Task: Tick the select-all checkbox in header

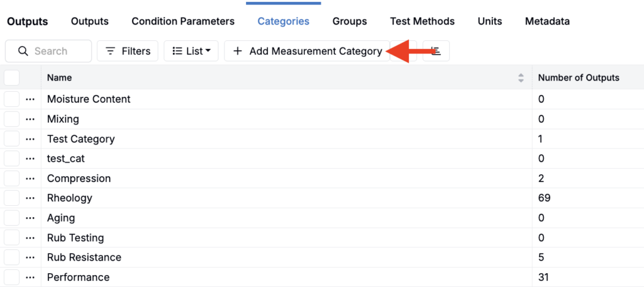Action: tap(12, 78)
